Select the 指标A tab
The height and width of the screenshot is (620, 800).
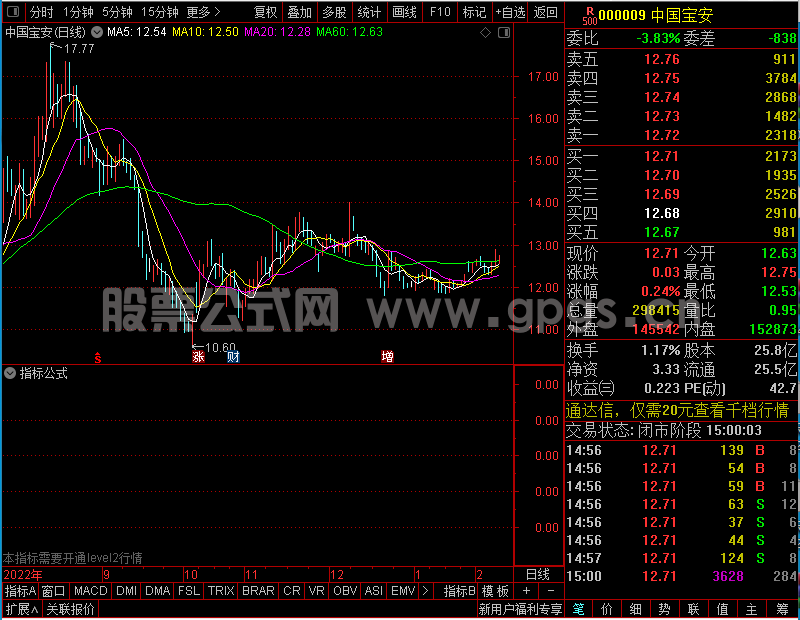(x=20, y=591)
